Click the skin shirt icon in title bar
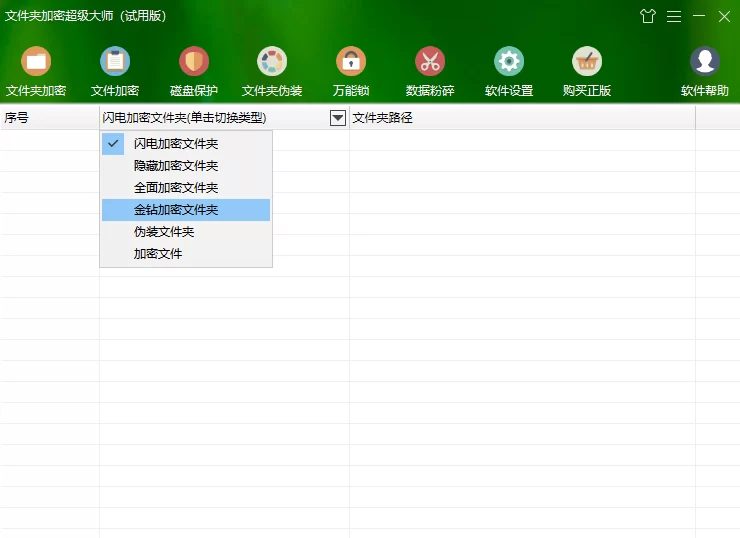This screenshot has height=538, width=740. click(648, 16)
